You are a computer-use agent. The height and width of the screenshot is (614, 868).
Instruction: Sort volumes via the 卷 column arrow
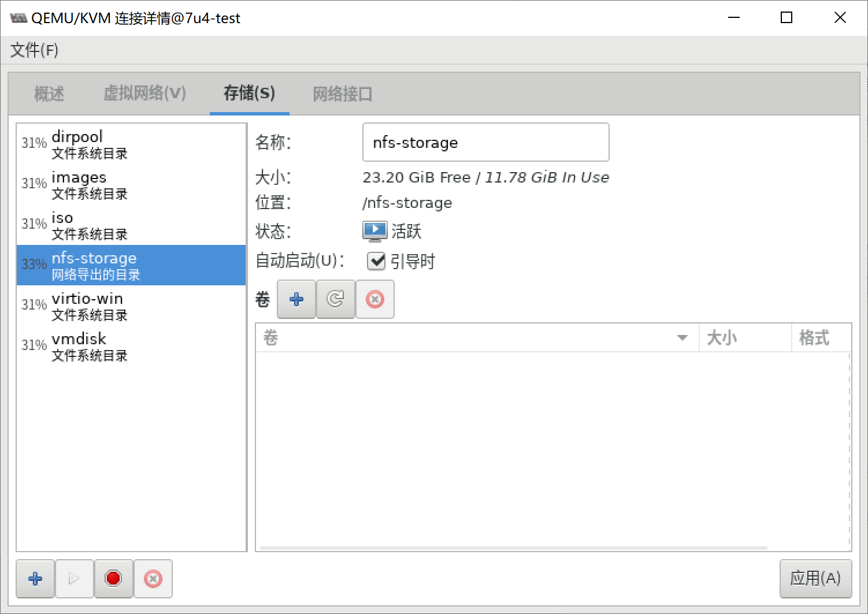pos(682,338)
